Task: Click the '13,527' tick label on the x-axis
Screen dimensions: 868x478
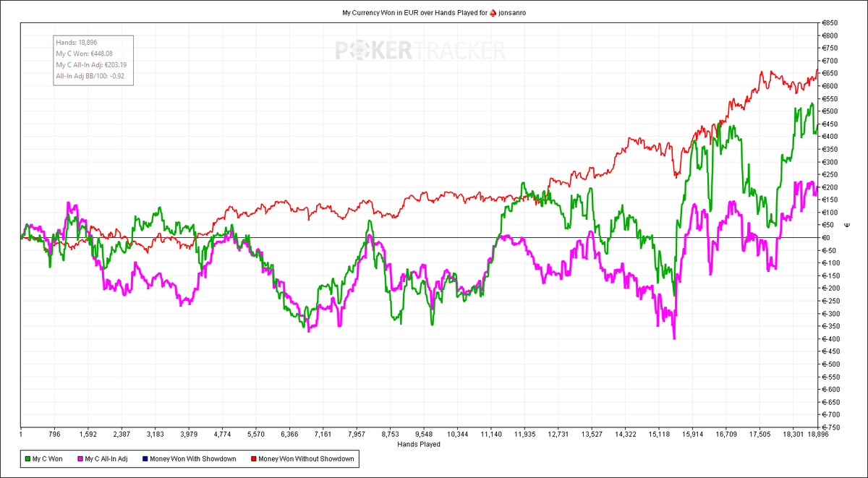Action: click(592, 435)
